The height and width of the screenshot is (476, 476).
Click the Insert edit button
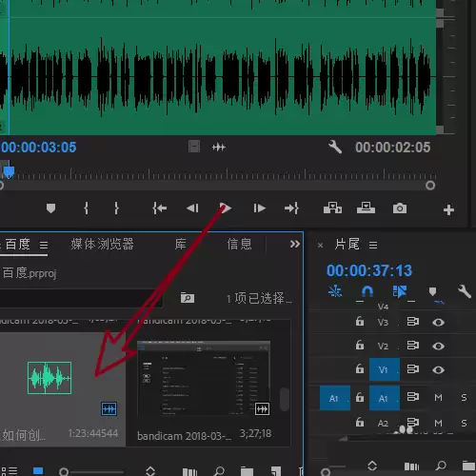point(332,208)
